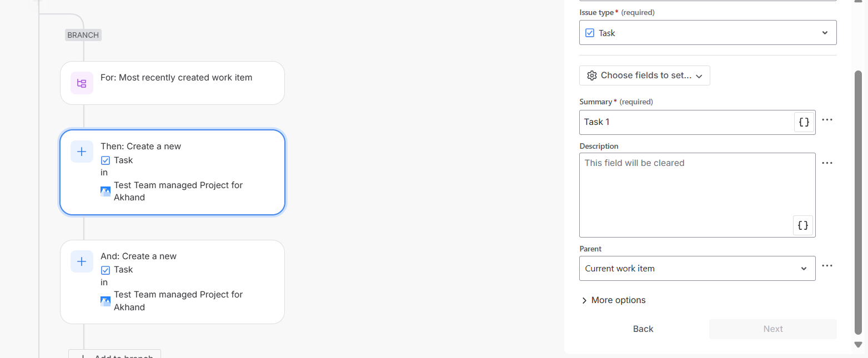Open the ellipsis menu beside the Summary field
This screenshot has height=358, width=868.
tap(827, 119)
